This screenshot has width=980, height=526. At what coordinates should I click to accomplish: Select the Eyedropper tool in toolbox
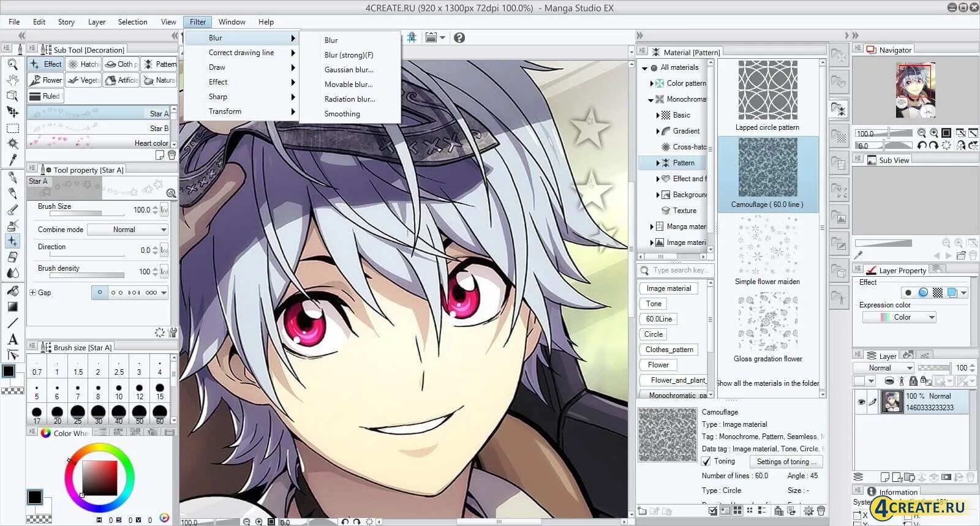12,160
